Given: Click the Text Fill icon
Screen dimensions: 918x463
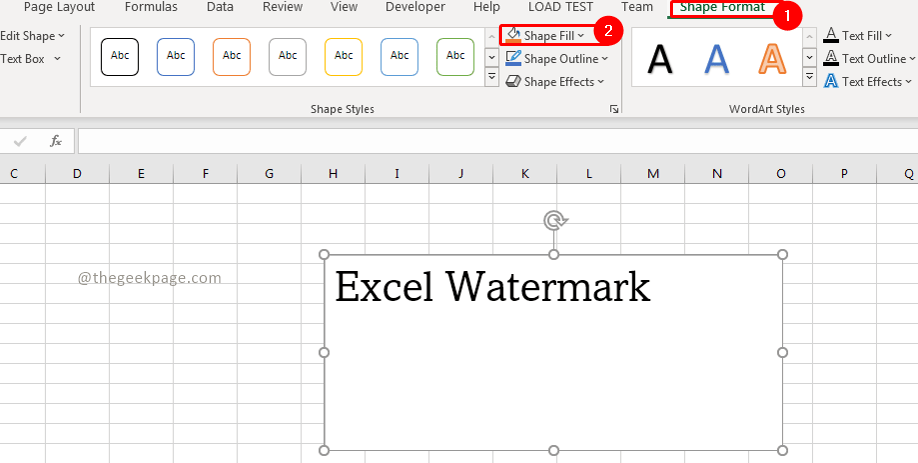Looking at the screenshot, I should tap(830, 35).
